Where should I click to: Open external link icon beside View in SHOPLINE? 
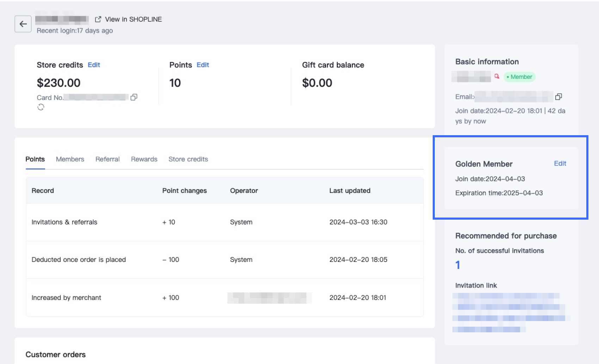pos(98,19)
